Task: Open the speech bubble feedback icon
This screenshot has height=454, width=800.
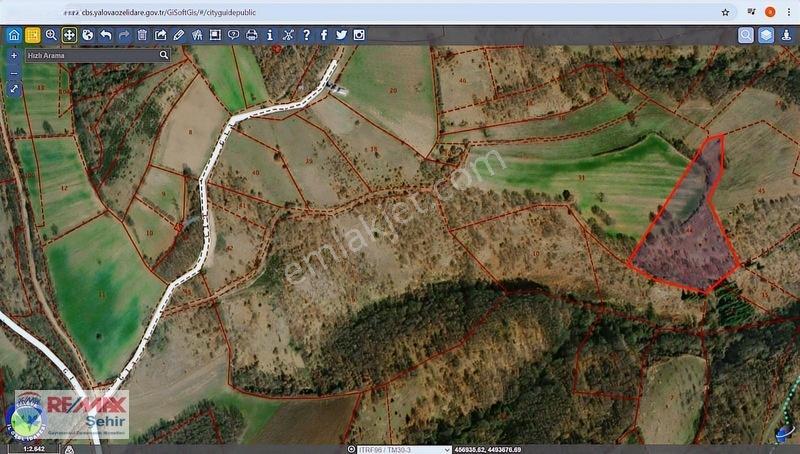Action: 233,35
